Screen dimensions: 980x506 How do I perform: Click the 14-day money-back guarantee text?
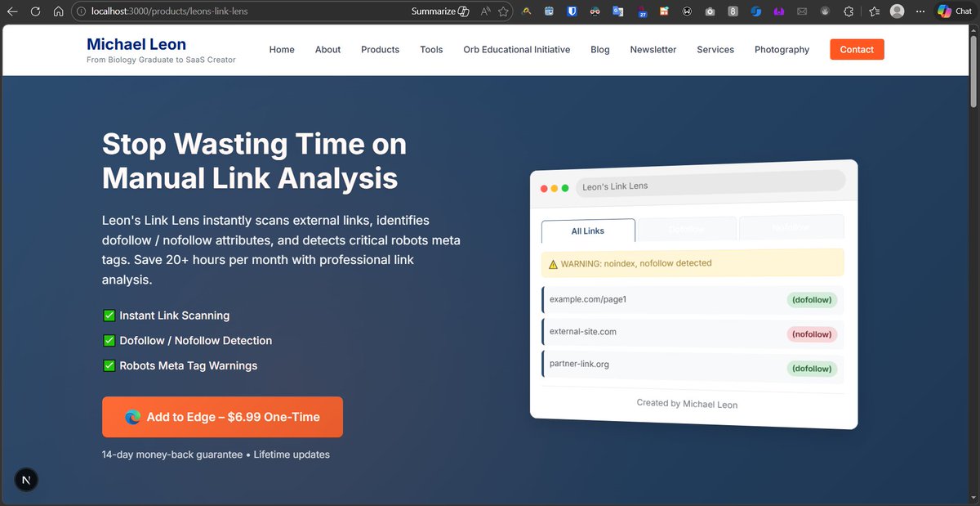[172, 455]
